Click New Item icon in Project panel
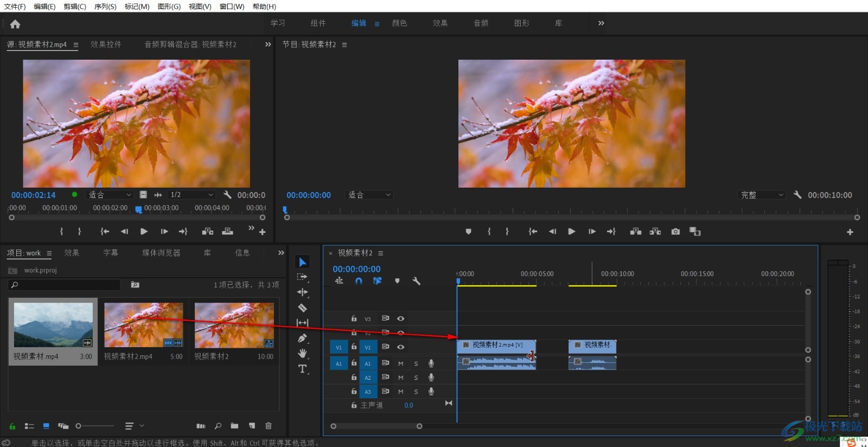Screen dimensions: 868x447 click(252, 426)
